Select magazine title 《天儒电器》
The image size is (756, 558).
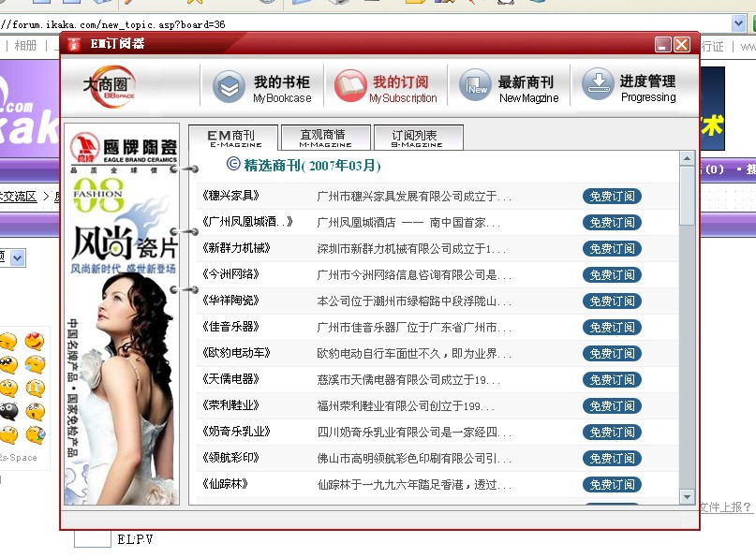[231, 379]
